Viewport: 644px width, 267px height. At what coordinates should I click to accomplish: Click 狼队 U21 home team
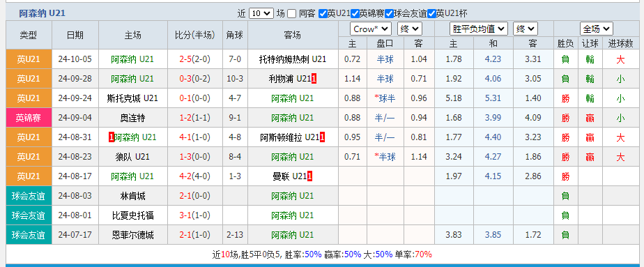[132, 157]
